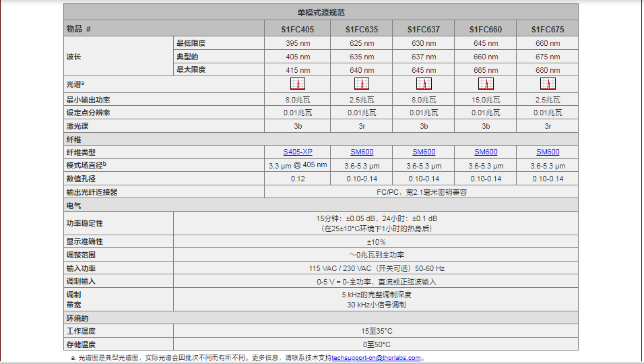Select the S1FC405 column header
This screenshot has width=644, height=364.
[298, 29]
